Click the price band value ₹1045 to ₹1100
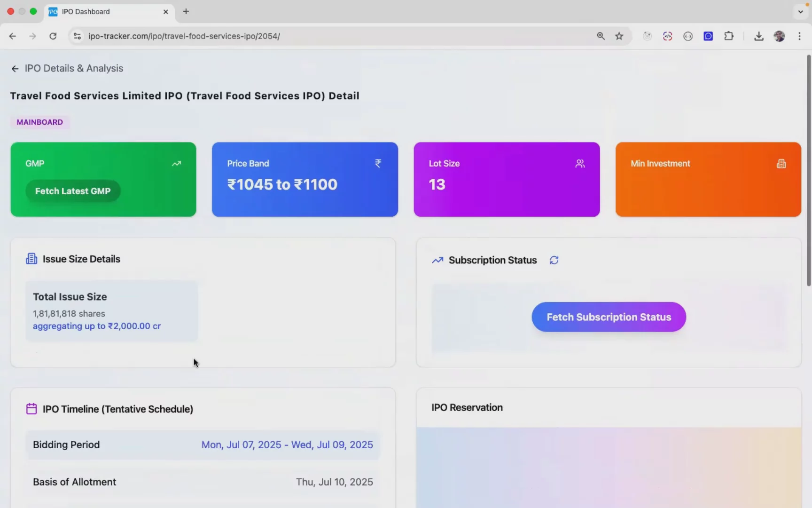The image size is (812, 508). click(282, 184)
